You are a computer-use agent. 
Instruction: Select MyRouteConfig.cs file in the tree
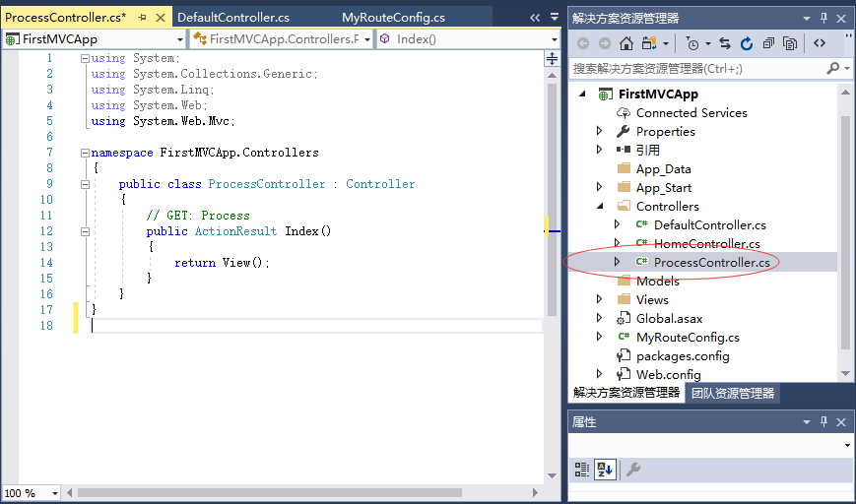[688, 338]
